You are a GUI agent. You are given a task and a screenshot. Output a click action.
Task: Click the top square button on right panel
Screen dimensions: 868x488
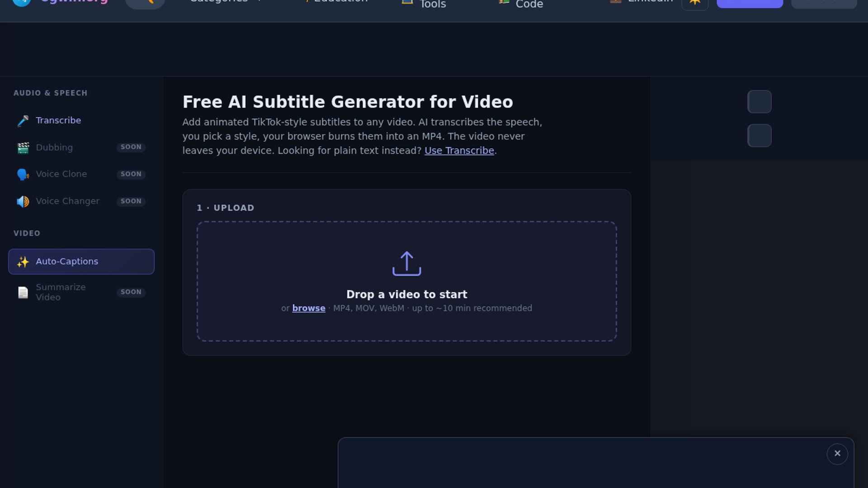point(759,102)
